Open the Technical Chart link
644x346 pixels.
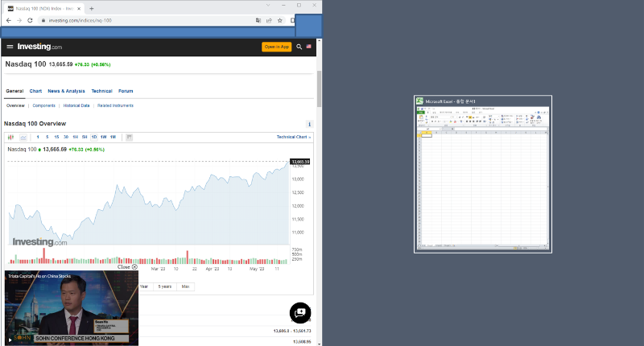[294, 137]
